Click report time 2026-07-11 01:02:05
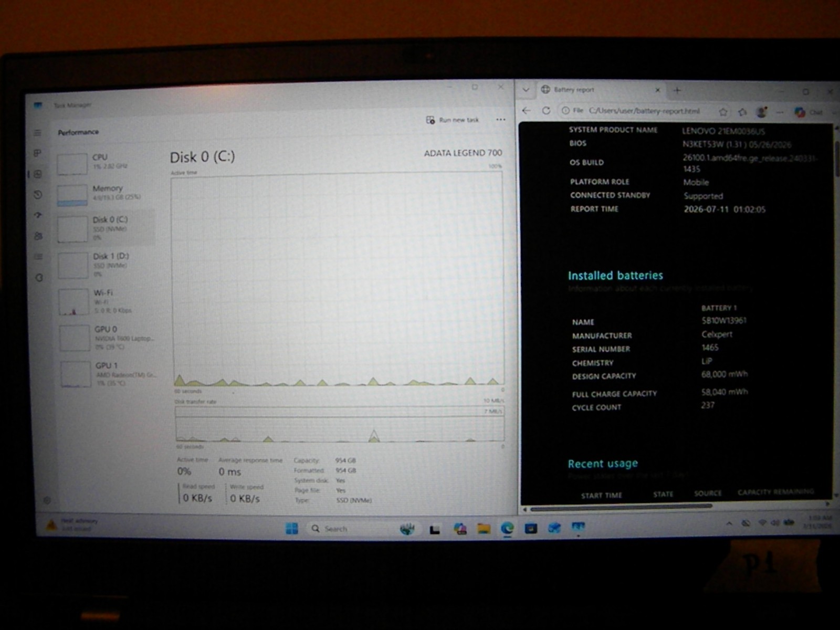 (724, 209)
